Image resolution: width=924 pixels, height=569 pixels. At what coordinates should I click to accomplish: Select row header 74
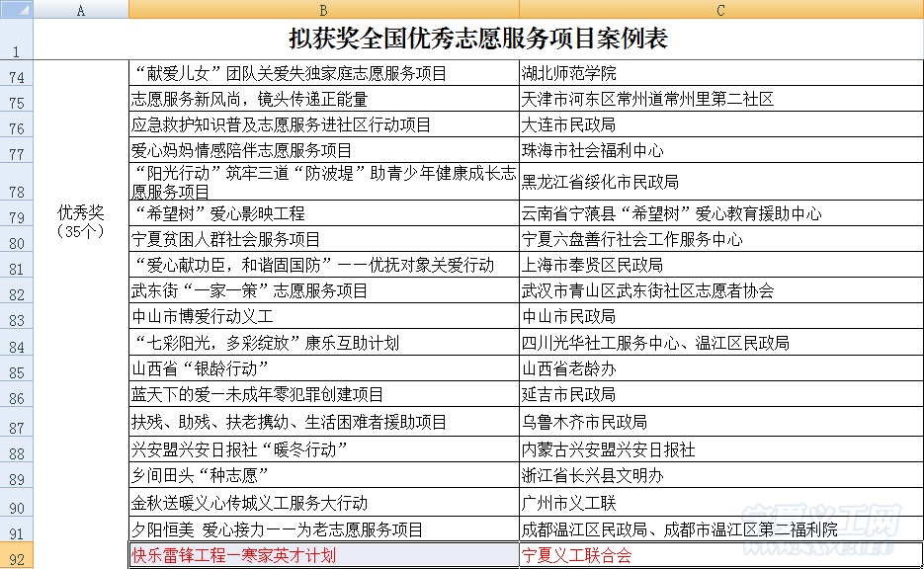click(17, 73)
